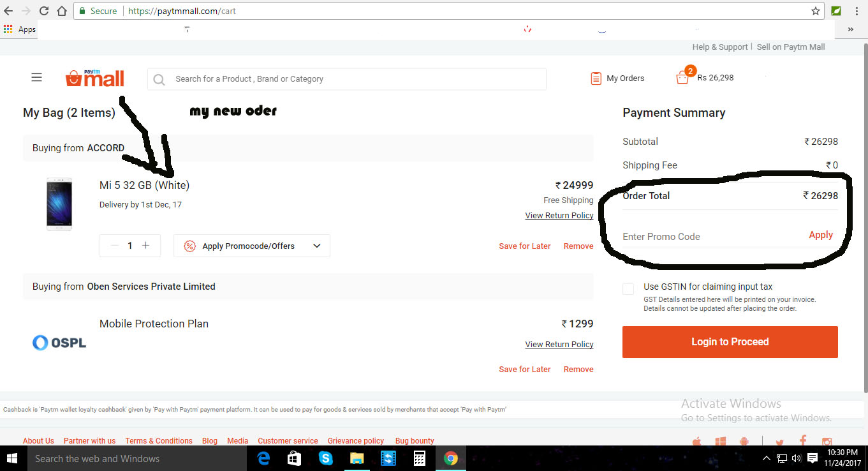Click the Mi 5 phone thumbnail
Screen dimensions: 868x471
(59, 204)
